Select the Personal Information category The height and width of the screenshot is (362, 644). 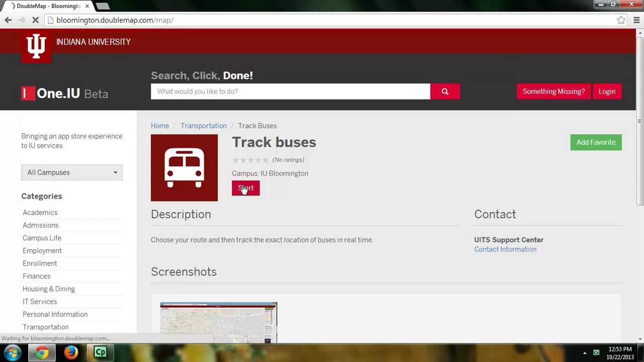pyautogui.click(x=55, y=314)
